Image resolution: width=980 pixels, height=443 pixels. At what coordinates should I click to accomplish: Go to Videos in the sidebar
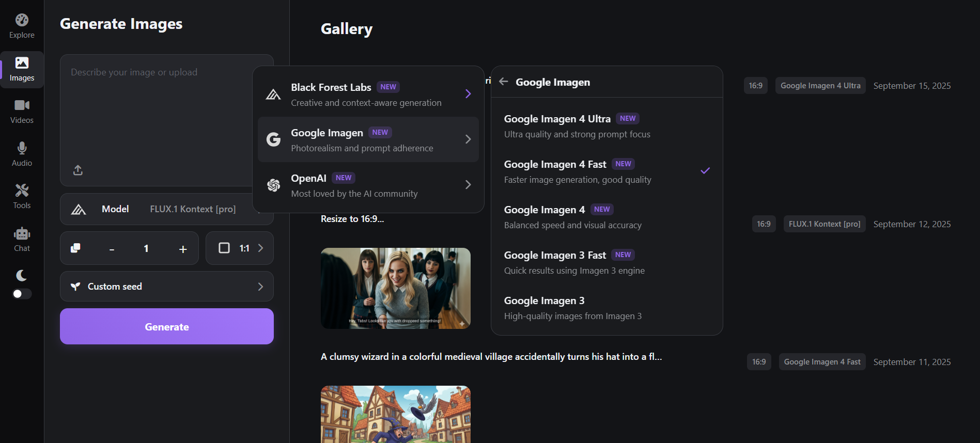tap(22, 112)
